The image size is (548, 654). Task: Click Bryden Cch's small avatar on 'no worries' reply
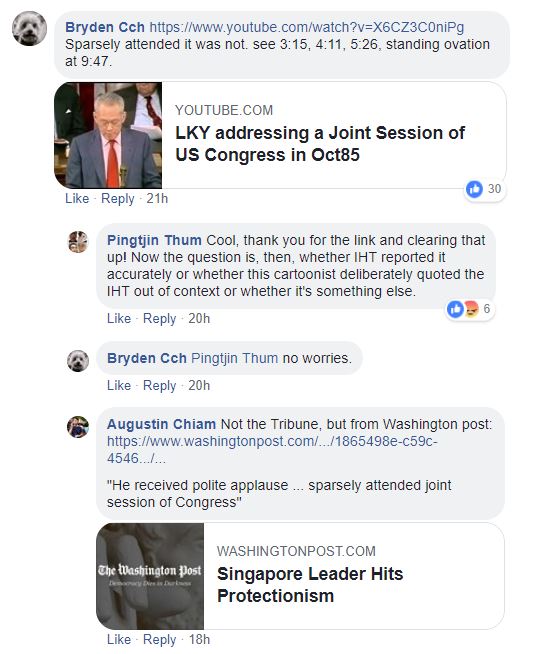[78, 361]
